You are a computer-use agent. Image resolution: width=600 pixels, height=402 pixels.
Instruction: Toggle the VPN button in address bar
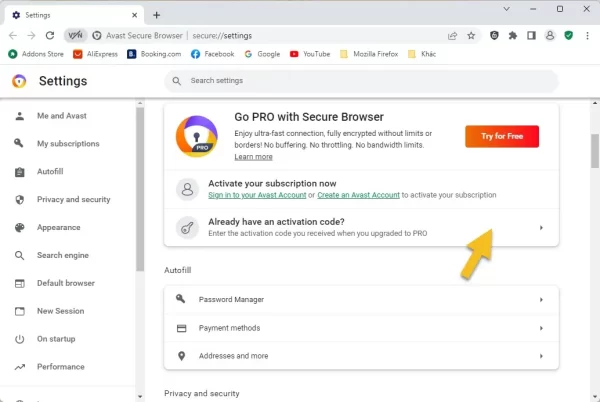pyautogui.click(x=75, y=36)
